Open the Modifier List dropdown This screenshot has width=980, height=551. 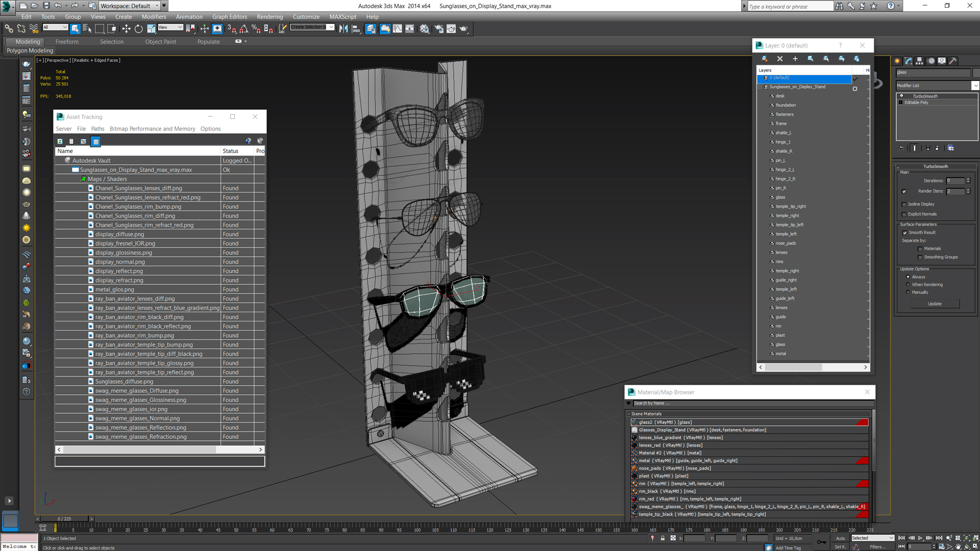pyautogui.click(x=975, y=86)
